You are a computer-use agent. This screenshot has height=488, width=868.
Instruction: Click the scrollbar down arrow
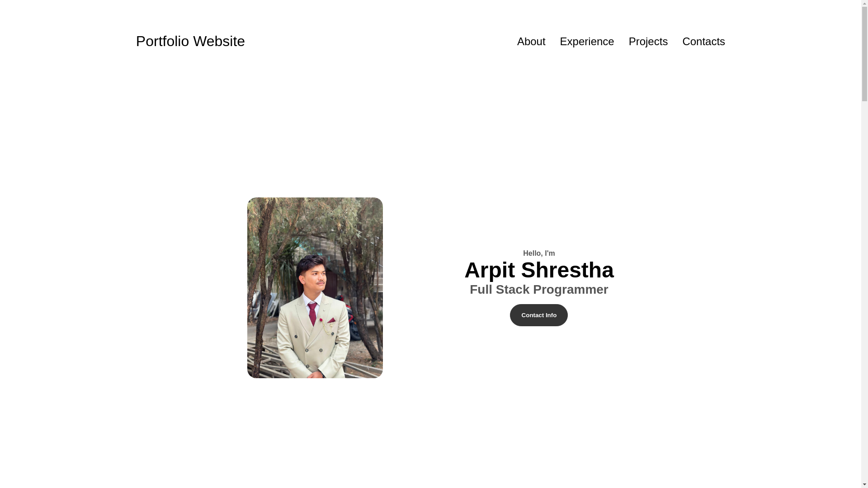pyautogui.click(x=864, y=484)
